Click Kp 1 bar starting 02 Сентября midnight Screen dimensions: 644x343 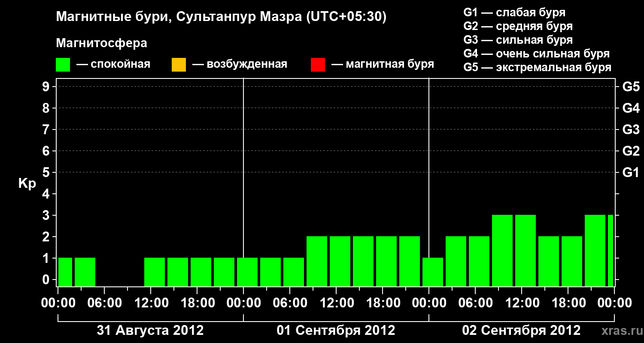(433, 272)
